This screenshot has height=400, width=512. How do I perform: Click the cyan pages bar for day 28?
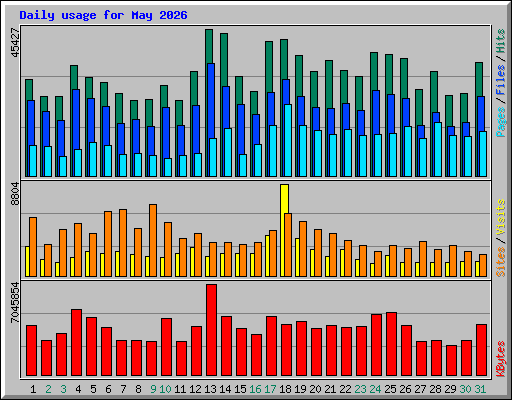point(438,149)
